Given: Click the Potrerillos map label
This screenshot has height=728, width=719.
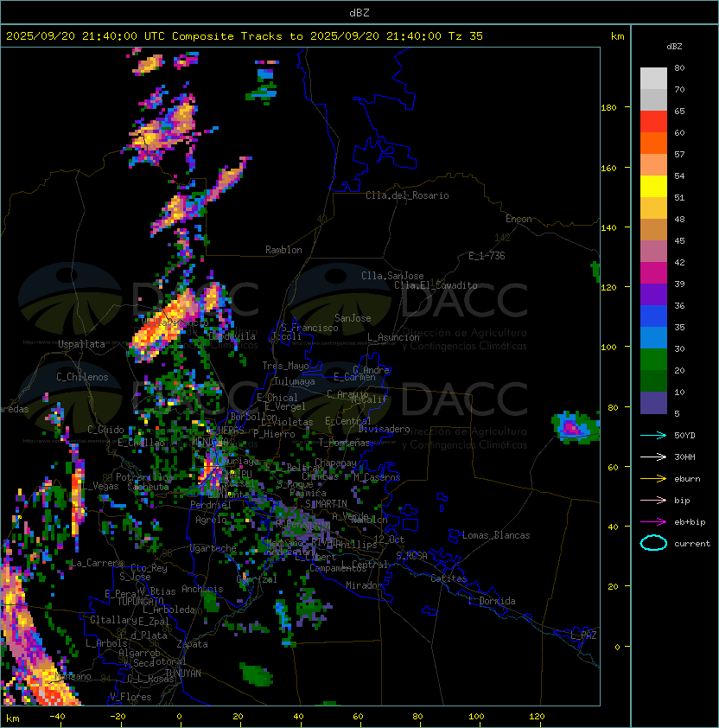Looking at the screenshot, I should point(144,477).
